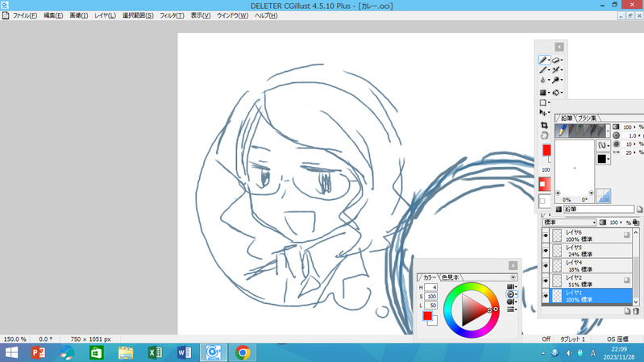Screen dimensions: 644x362
Task: Toggle visibility of レイヤ6
Action: (546, 235)
